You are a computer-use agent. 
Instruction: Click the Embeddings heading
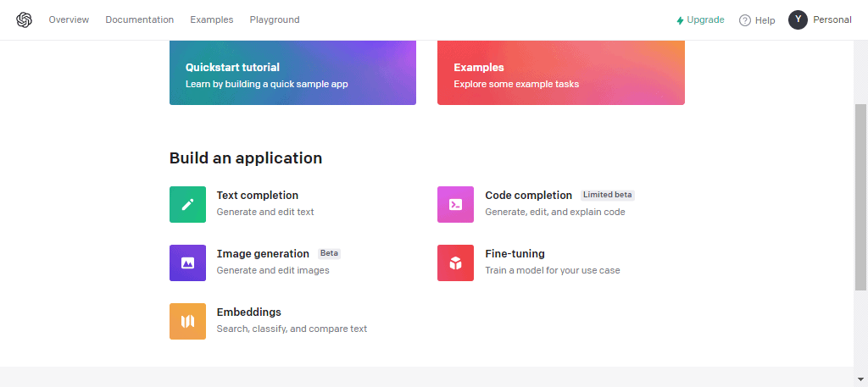point(249,312)
